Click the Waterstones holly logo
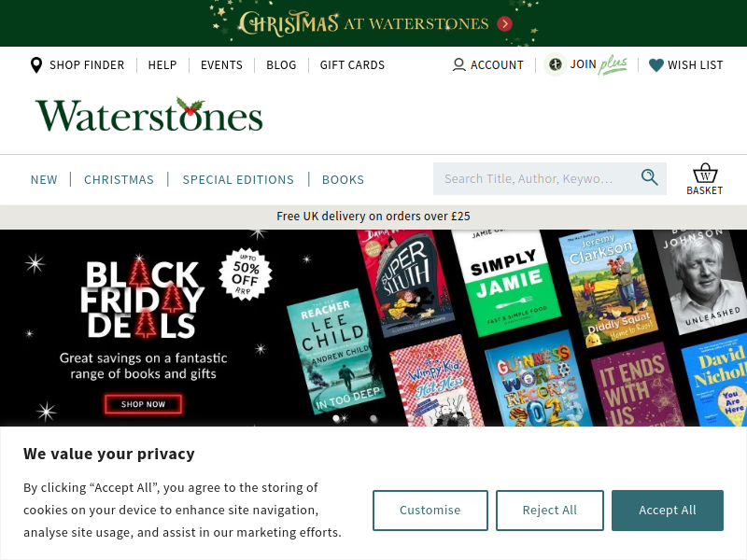This screenshot has width=747, height=560. coord(149,115)
